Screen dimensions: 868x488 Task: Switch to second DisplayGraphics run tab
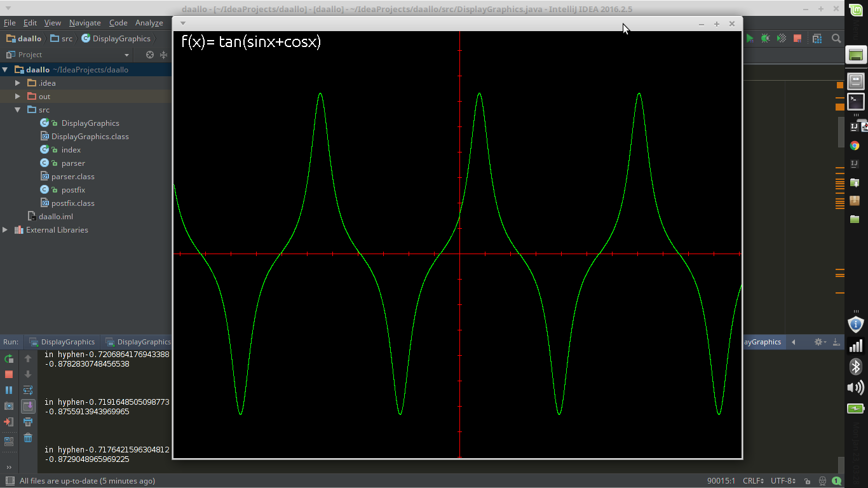pos(139,342)
